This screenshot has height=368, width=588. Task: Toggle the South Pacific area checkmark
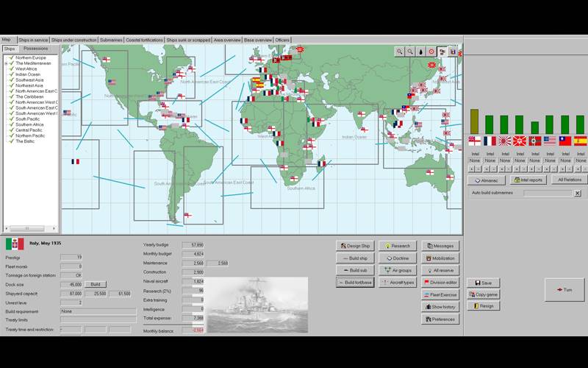[12, 119]
